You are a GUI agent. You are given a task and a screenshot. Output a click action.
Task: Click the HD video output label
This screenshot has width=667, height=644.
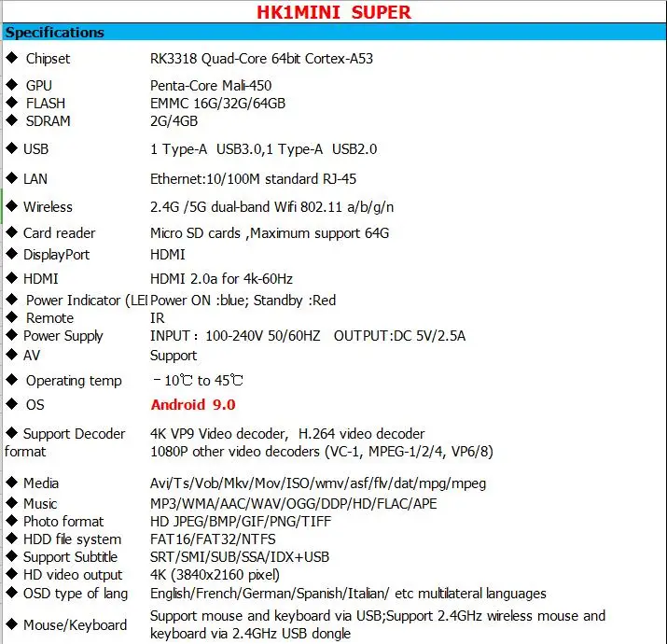click(73, 576)
